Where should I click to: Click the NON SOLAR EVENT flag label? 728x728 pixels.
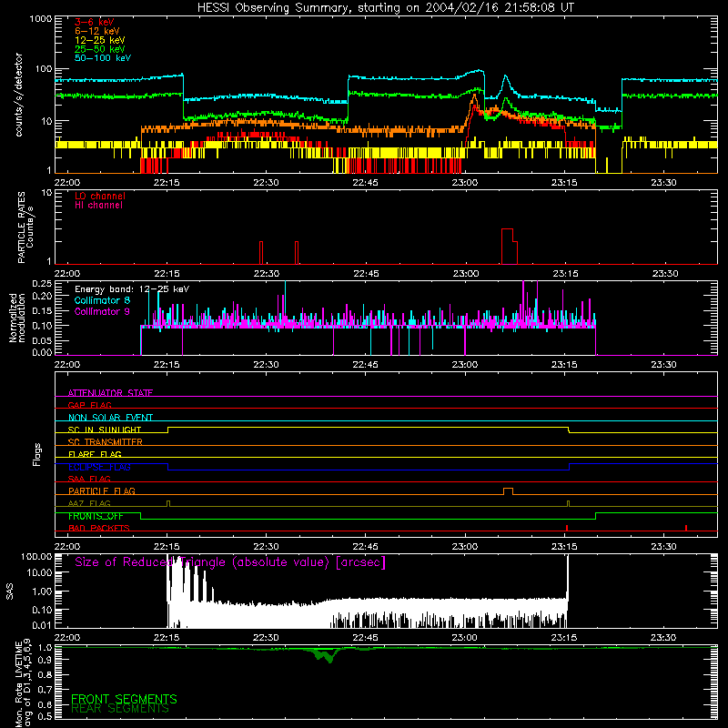(110, 418)
